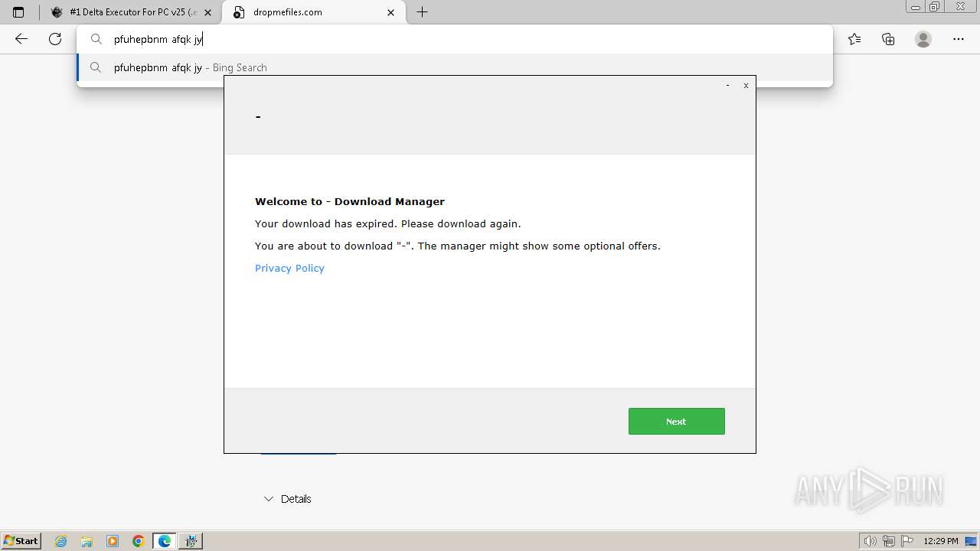
Task: Close the Delta Executor For PC tab
Action: coord(207,12)
